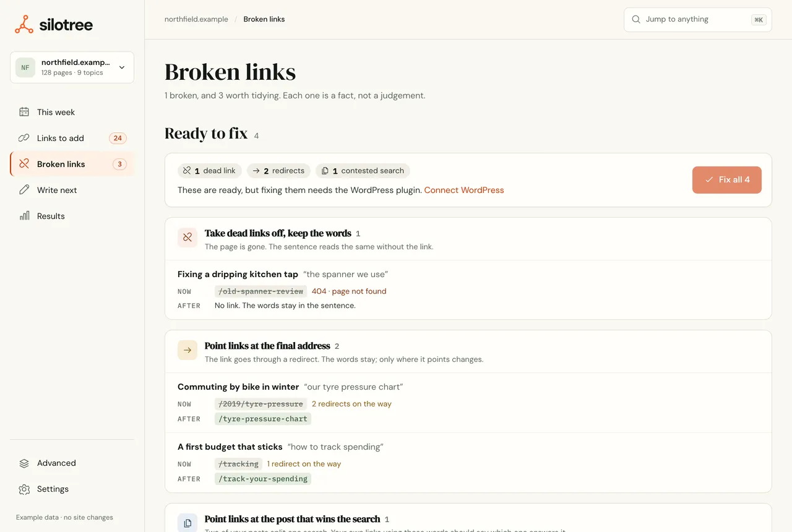Click the NF site avatar
Viewport: 792px width, 532px height.
tap(25, 67)
